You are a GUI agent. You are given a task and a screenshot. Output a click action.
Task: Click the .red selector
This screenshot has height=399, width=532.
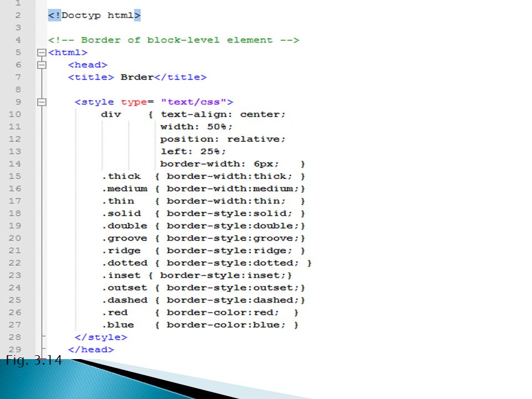[115, 313]
